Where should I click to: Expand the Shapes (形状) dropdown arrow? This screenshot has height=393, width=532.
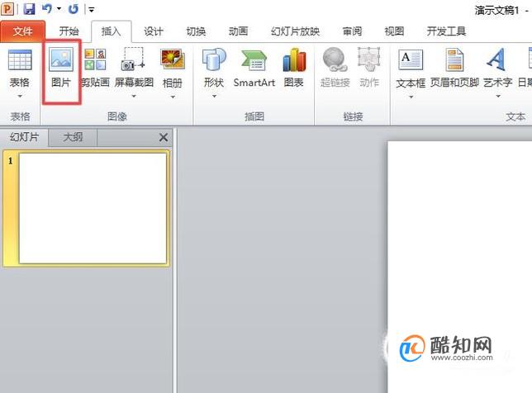click(x=214, y=97)
